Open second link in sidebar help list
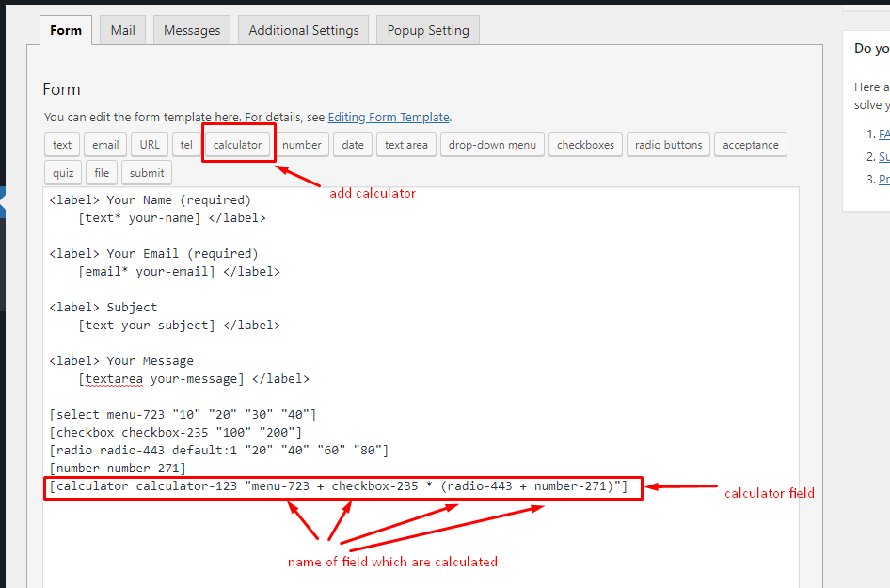 pyautogui.click(x=883, y=157)
